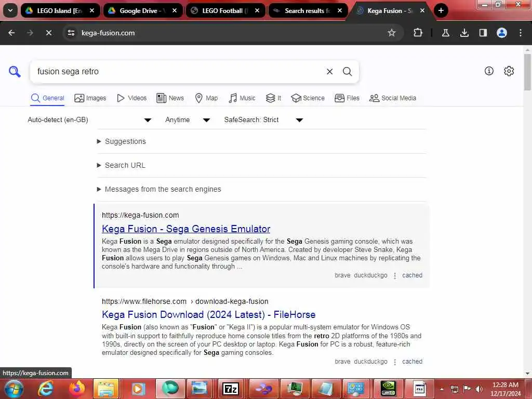
Task: Expand the Suggestions section
Action: [122, 141]
